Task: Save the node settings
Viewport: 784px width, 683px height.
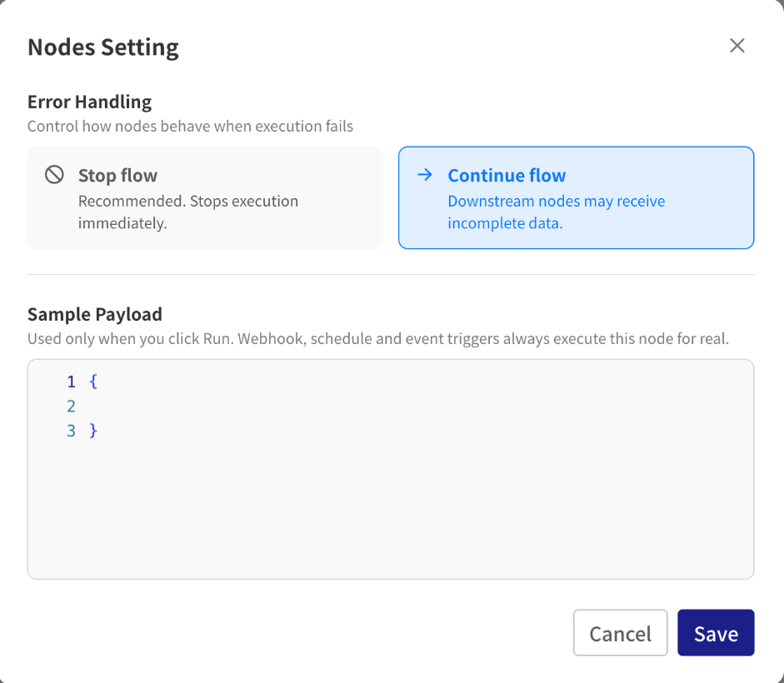Action: tap(716, 632)
